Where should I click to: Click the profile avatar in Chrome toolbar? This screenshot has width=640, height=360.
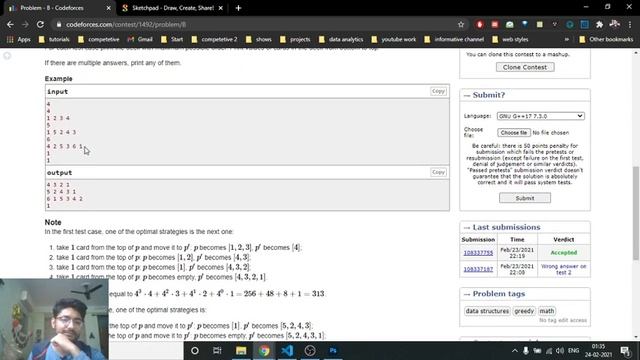(614, 24)
